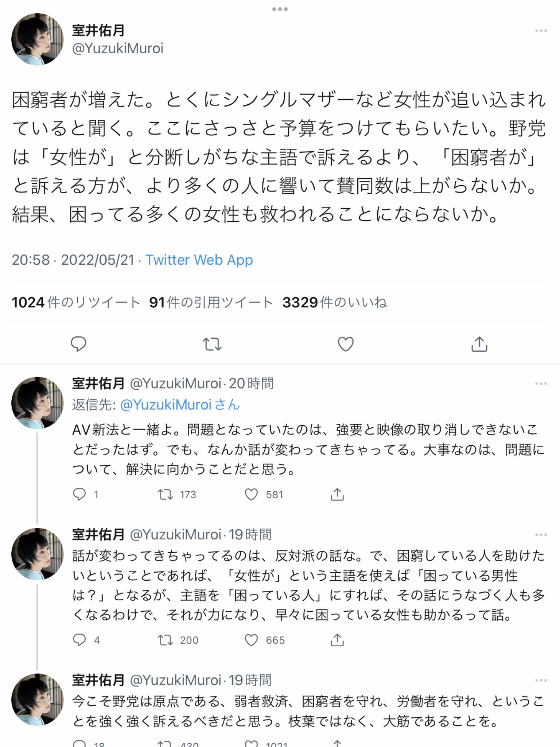Screen dimensions: 560x747
Task: Open more options on 話が変わって reply tweet
Action: [541, 535]
